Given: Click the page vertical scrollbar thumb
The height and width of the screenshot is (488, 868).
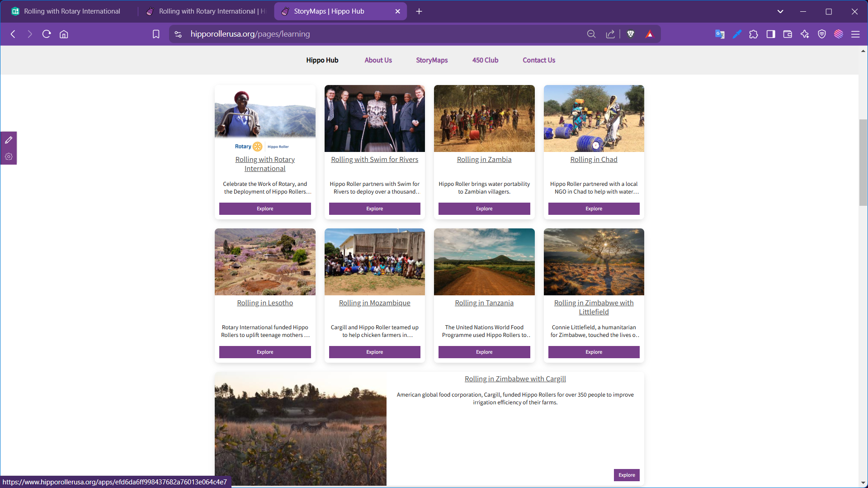Looking at the screenshot, I should (863, 163).
